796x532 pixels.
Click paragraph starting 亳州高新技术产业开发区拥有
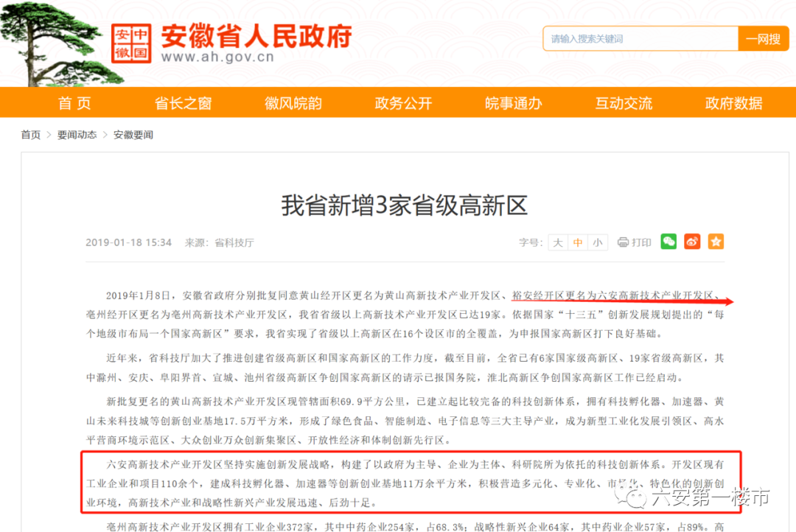pyautogui.click(x=415, y=527)
